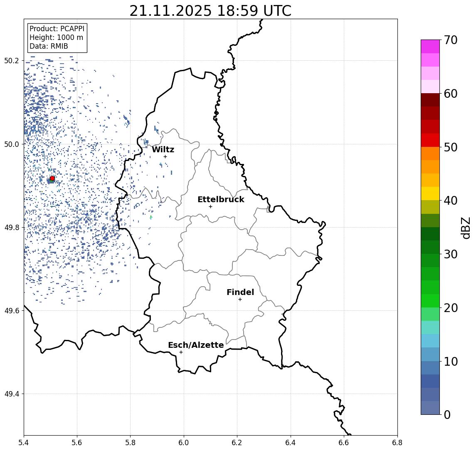The image size is (476, 451).
Task: Click the latitude tick label 50.0
Action: pos(12,144)
